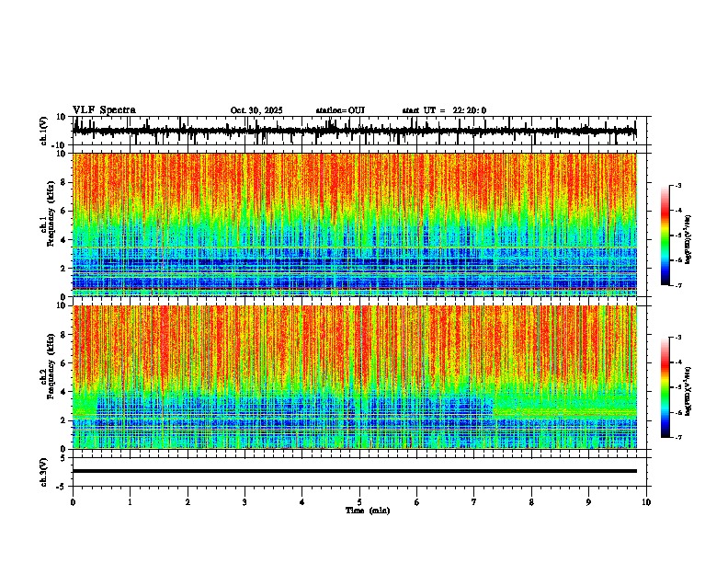Click the ch.1 spectrogram color bar
This screenshot has width=728, height=563.
[x=665, y=236]
